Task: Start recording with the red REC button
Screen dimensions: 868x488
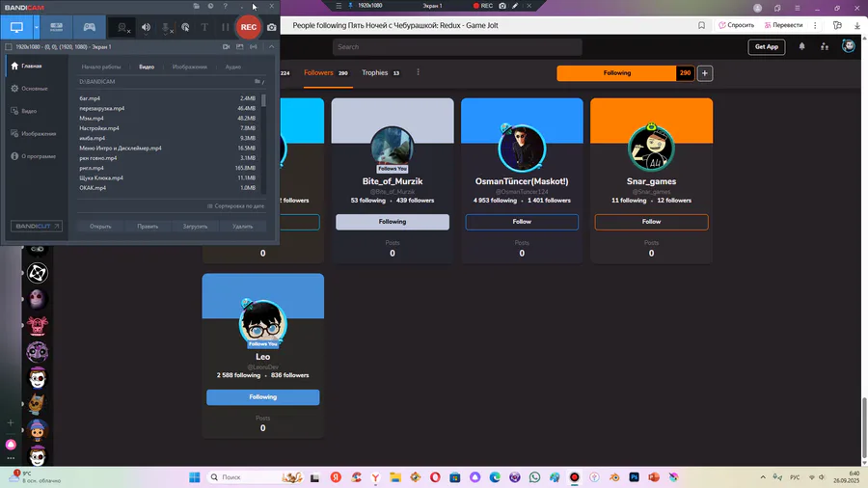Action: (249, 27)
